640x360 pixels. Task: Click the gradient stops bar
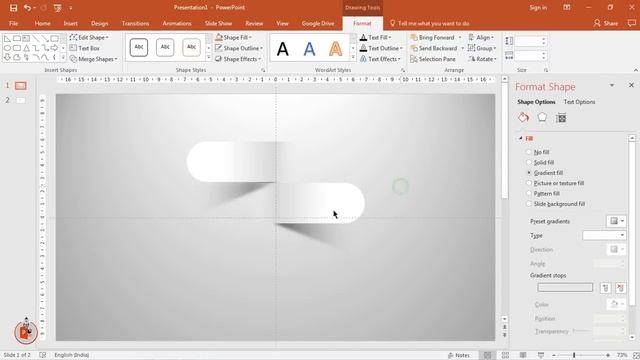pos(565,287)
